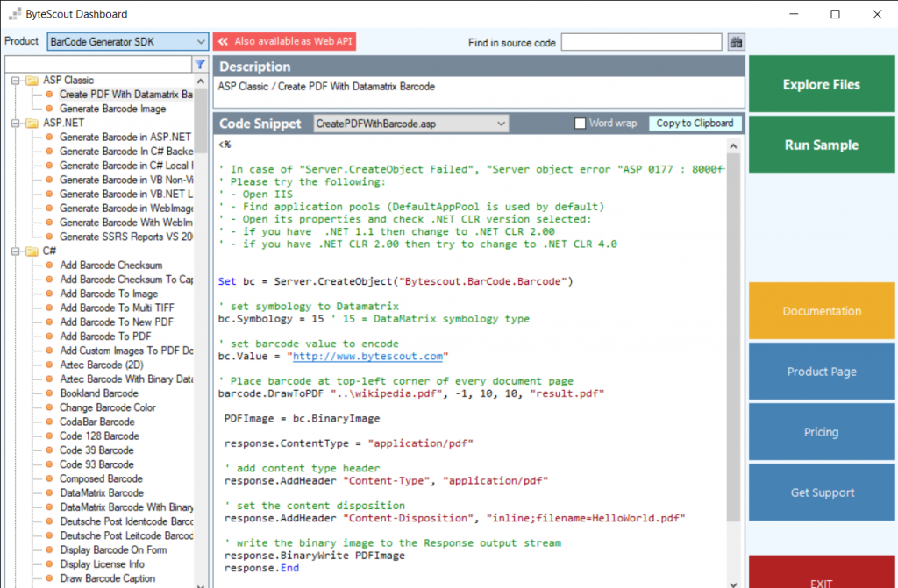The height and width of the screenshot is (588, 898).
Task: Open the CreatePDFWithBarcode.asp file dropdown
Action: 410,124
